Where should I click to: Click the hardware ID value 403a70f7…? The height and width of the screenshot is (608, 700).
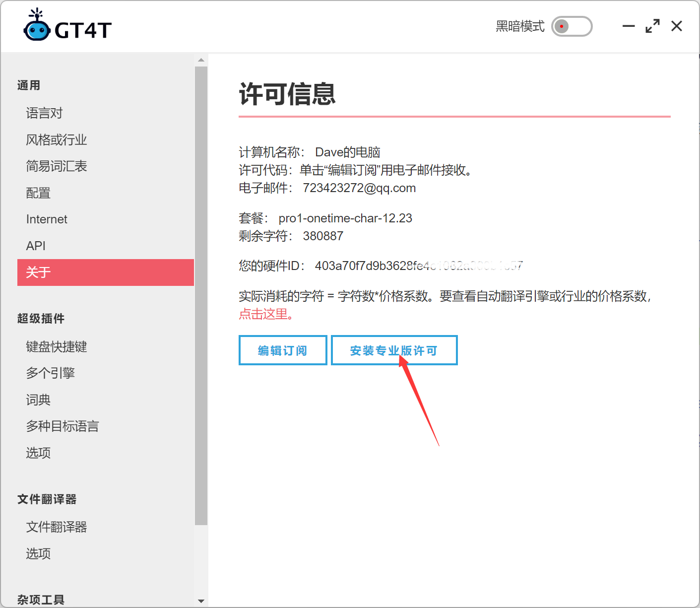tap(419, 266)
